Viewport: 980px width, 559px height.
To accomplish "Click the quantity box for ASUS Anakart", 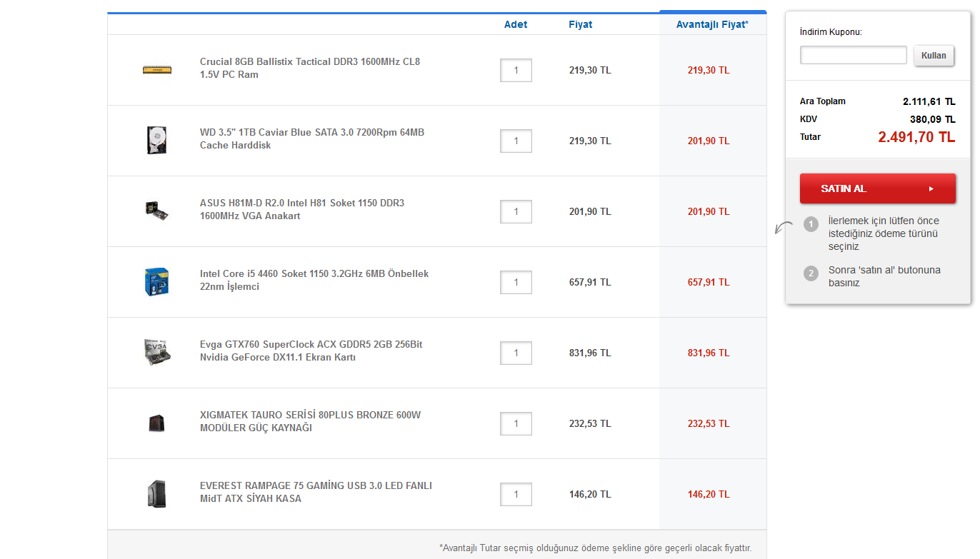I will pos(516,211).
